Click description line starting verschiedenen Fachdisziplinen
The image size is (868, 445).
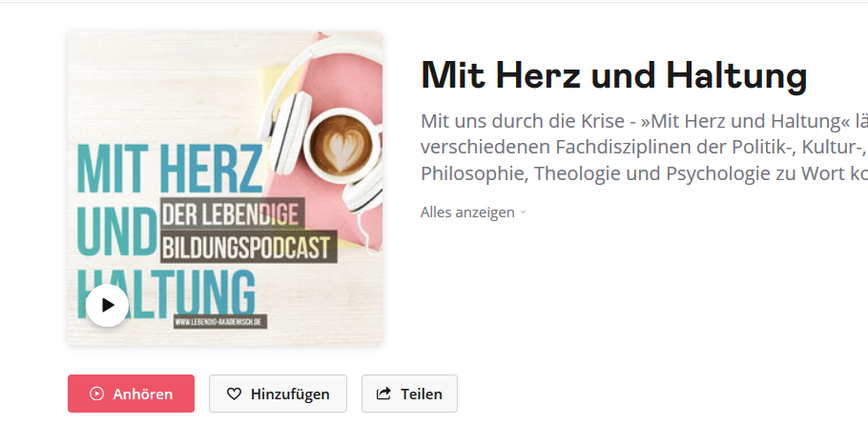click(x=644, y=147)
